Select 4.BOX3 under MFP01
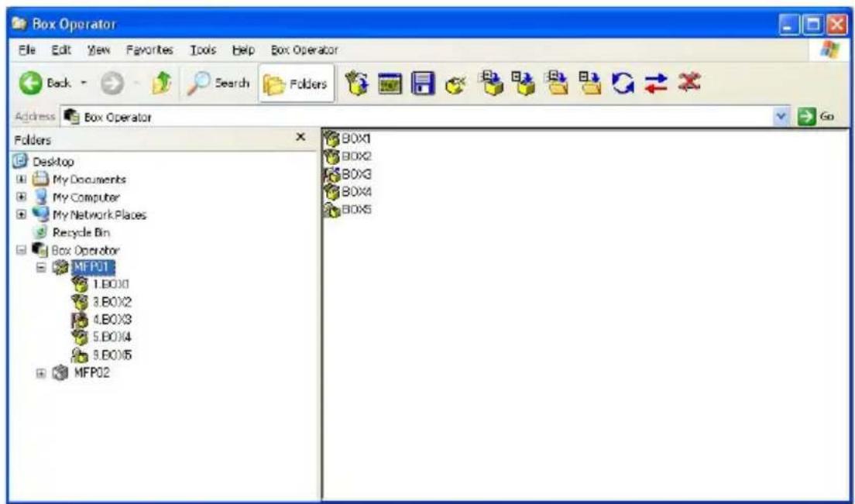The image size is (855, 504). [x=112, y=319]
